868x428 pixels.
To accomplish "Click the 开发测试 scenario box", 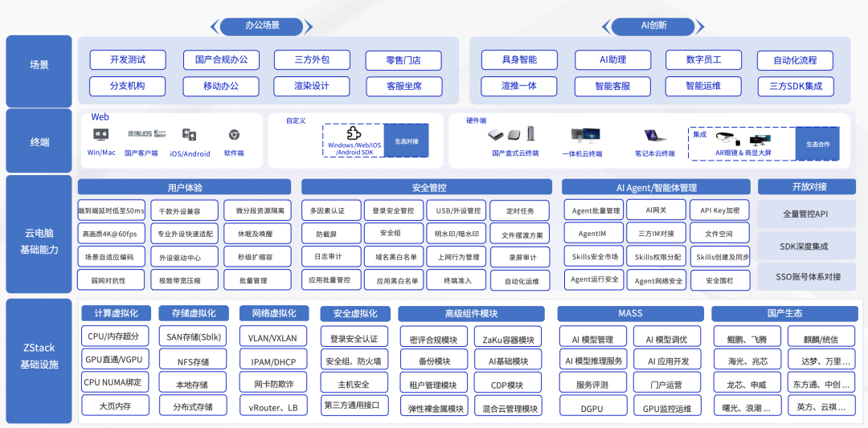I will coord(128,59).
